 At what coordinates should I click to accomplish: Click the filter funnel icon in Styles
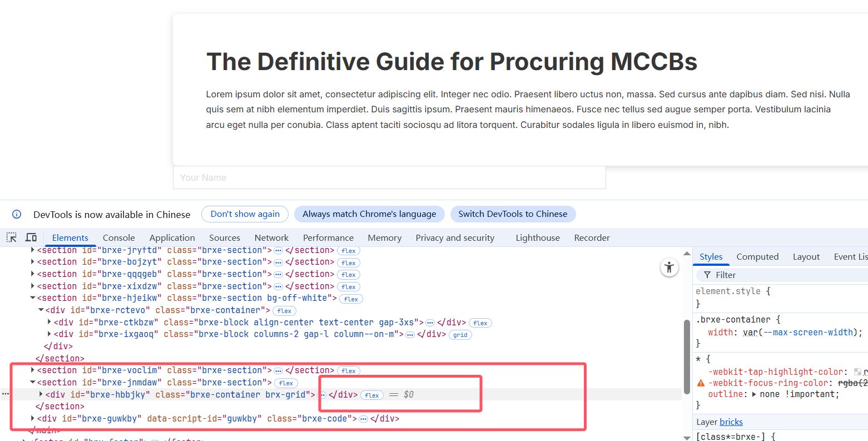click(707, 275)
